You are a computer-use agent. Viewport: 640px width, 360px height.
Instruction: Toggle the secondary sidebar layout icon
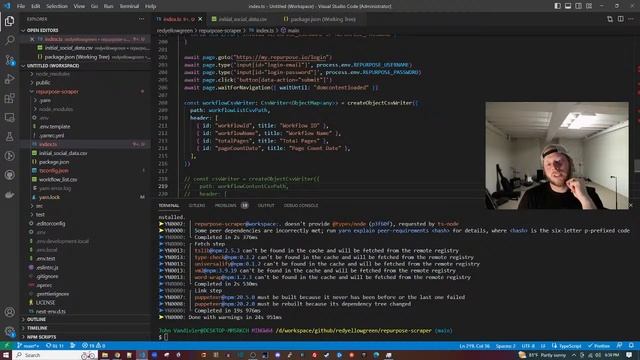click(x=578, y=6)
